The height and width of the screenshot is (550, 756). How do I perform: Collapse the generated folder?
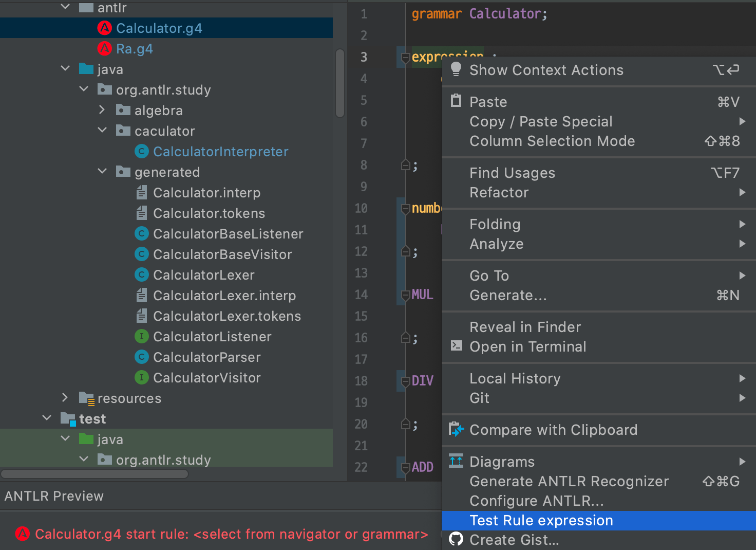[x=102, y=171]
